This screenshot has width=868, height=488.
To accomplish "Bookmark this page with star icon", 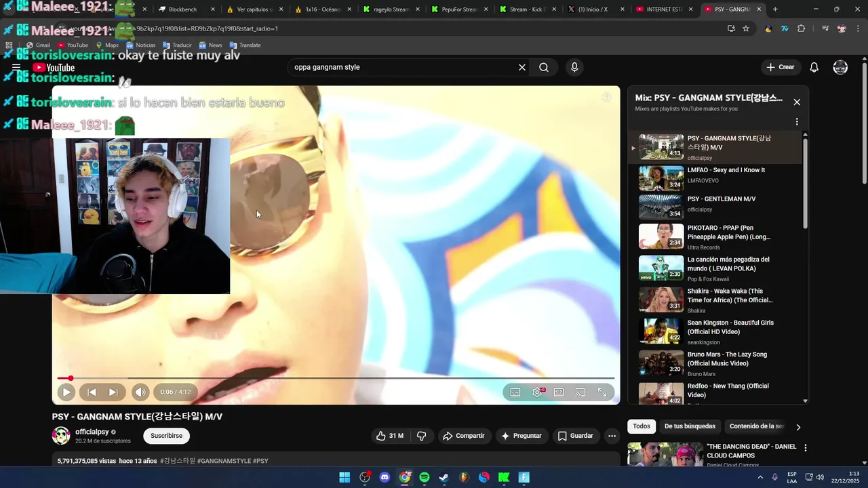I will coord(746,28).
